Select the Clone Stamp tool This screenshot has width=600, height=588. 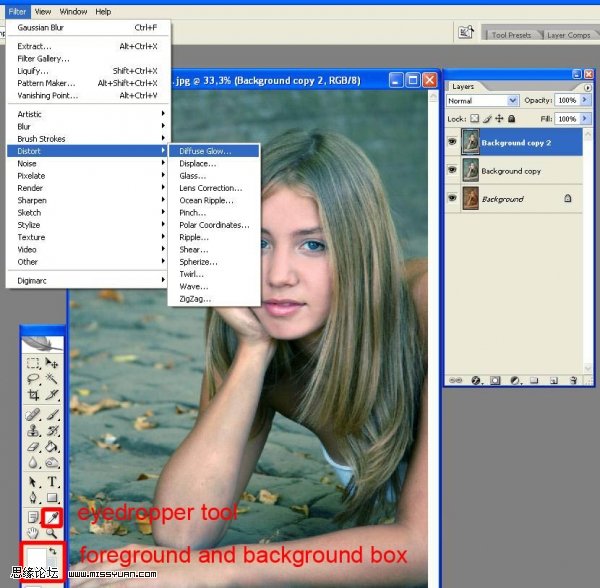(33, 431)
